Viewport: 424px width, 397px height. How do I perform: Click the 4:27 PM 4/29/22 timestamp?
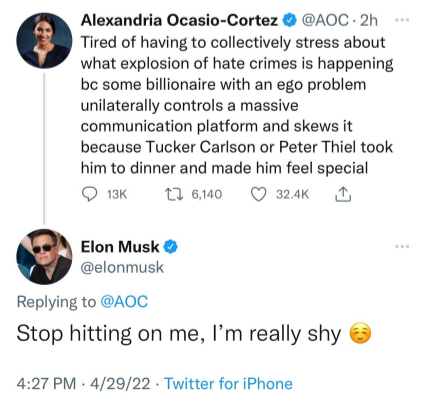(x=83, y=384)
